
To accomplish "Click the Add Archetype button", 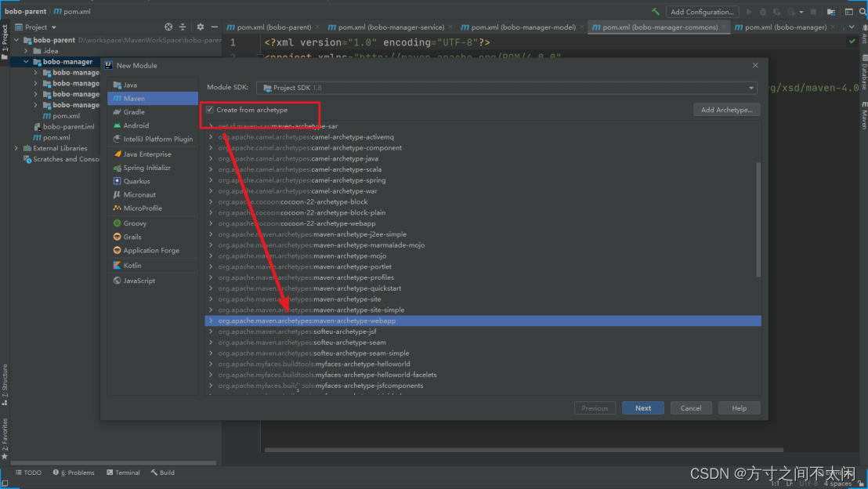I will click(x=726, y=110).
